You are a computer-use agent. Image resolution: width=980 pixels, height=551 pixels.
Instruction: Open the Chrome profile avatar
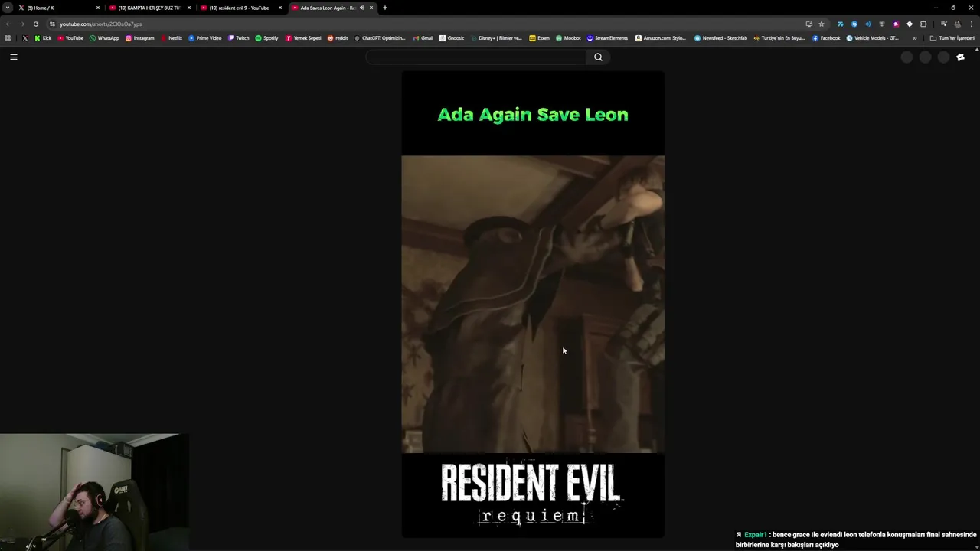pyautogui.click(x=957, y=24)
